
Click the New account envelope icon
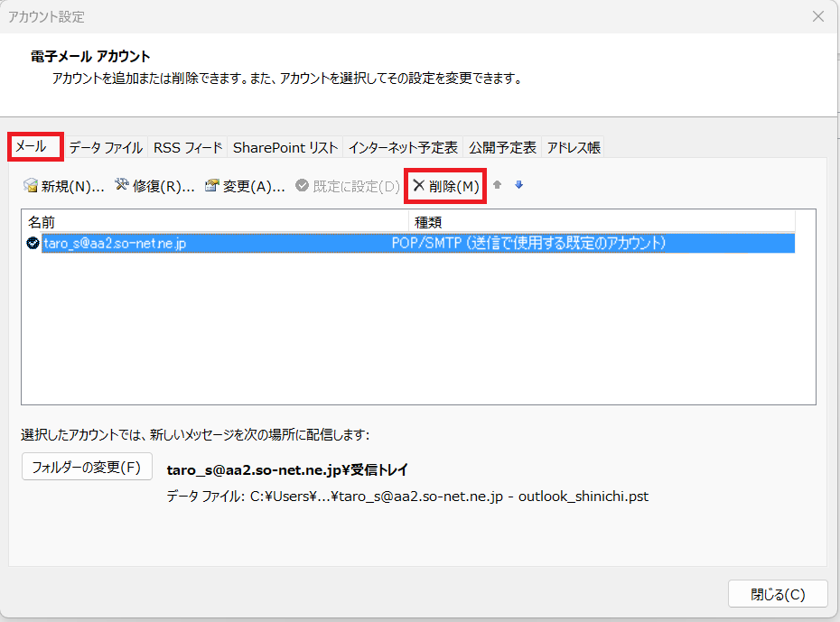[x=31, y=186]
